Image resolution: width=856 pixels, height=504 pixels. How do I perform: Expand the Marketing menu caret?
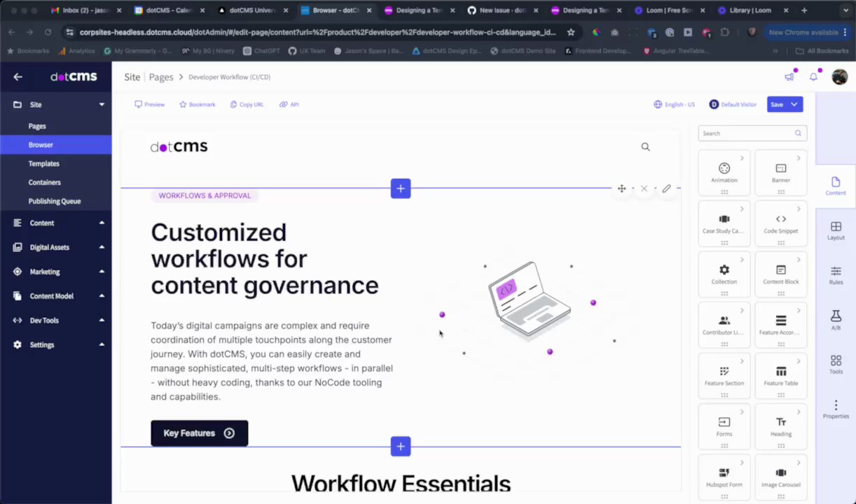102,272
